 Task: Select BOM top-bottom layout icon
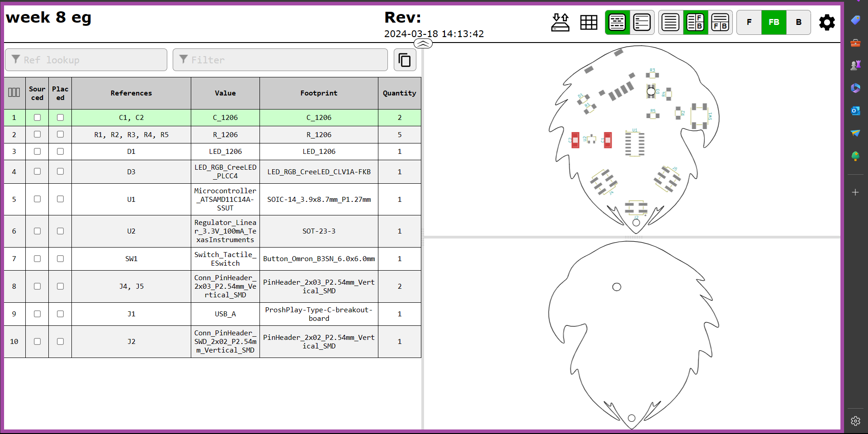(720, 22)
